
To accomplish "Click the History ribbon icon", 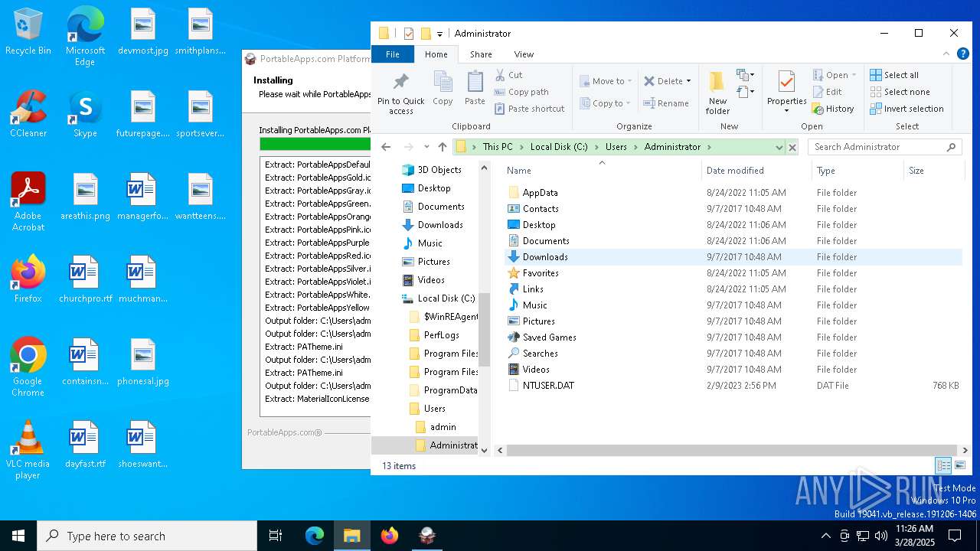I will point(818,109).
